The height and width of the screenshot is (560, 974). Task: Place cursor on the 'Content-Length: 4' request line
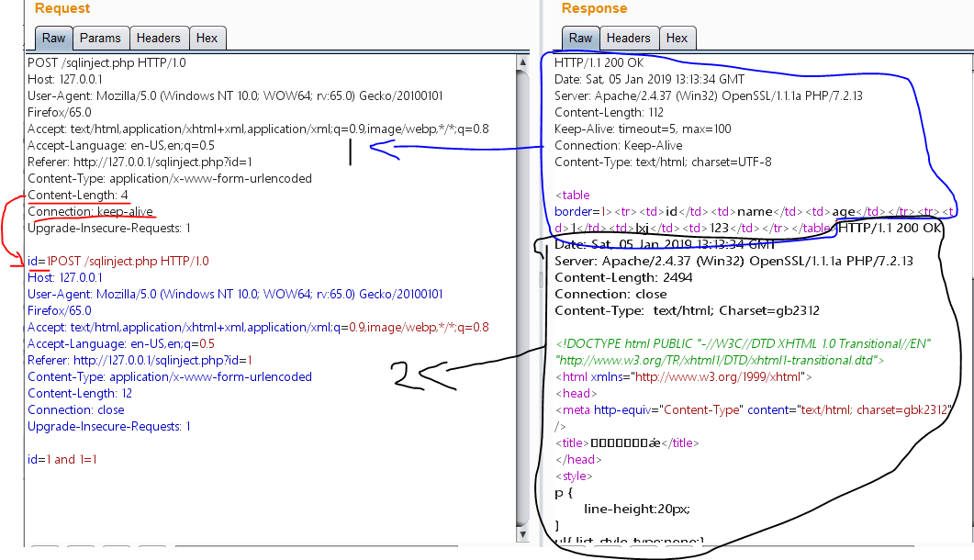coord(78,196)
